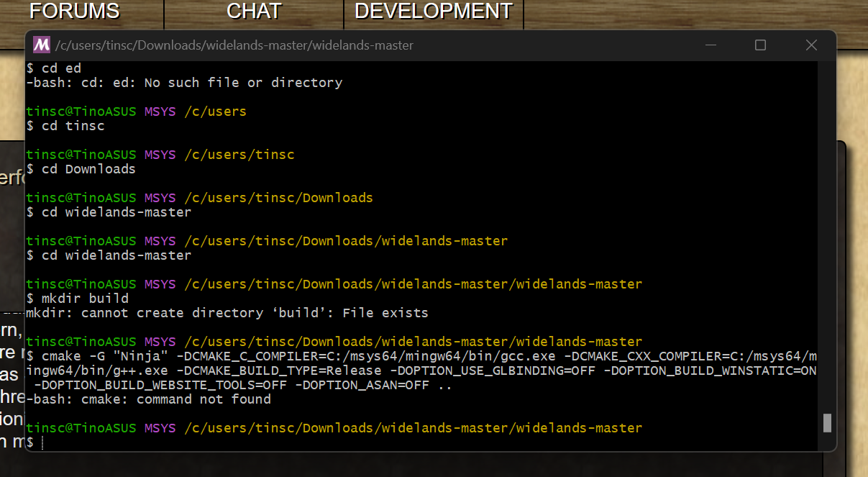868x477 pixels.
Task: Minimize the MSYS terminal window
Action: (711, 45)
